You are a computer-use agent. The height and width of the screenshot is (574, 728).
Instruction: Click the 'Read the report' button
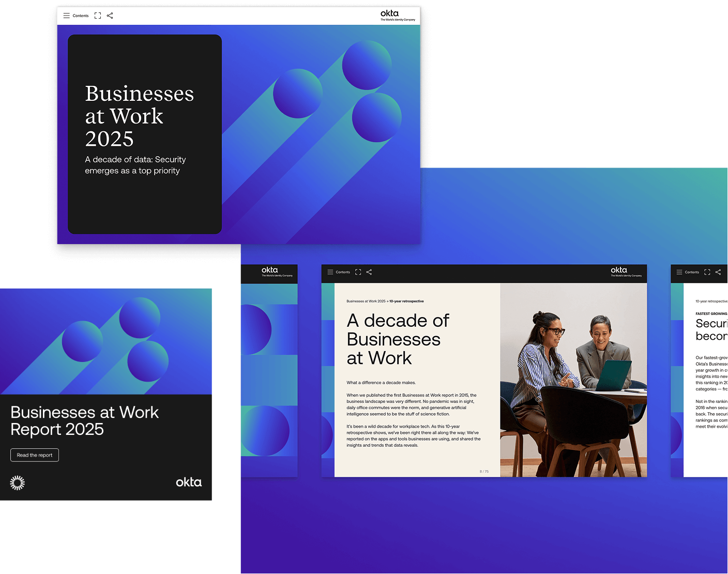34,455
